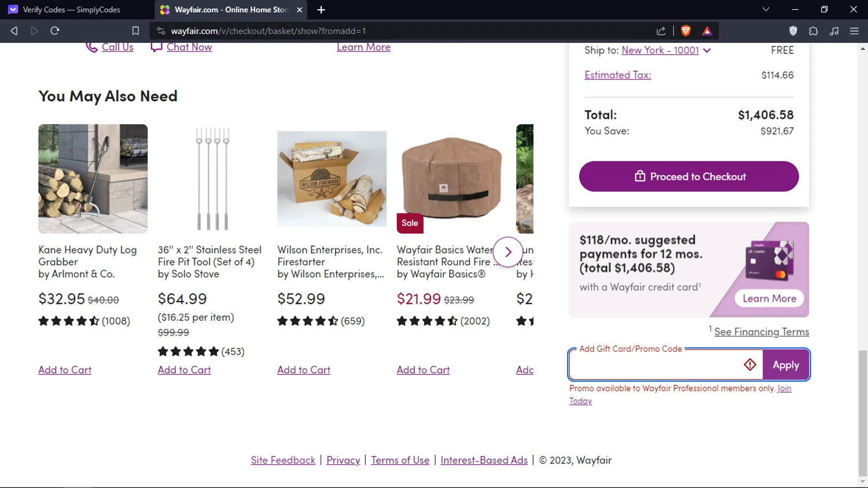Click the Call Us link
Screen dimensions: 868x488
117,47
